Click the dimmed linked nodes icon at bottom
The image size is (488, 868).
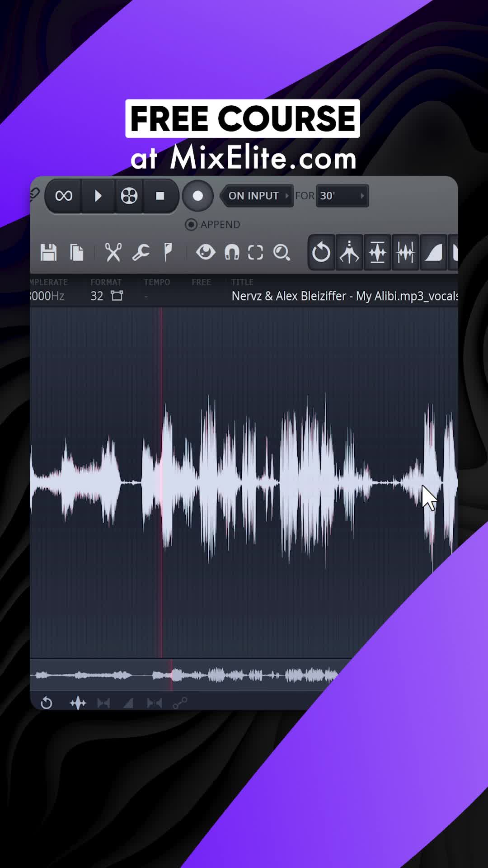(x=180, y=703)
